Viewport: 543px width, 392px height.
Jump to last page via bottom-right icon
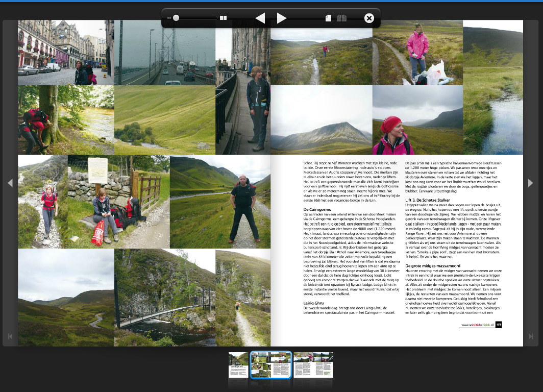coord(531,336)
